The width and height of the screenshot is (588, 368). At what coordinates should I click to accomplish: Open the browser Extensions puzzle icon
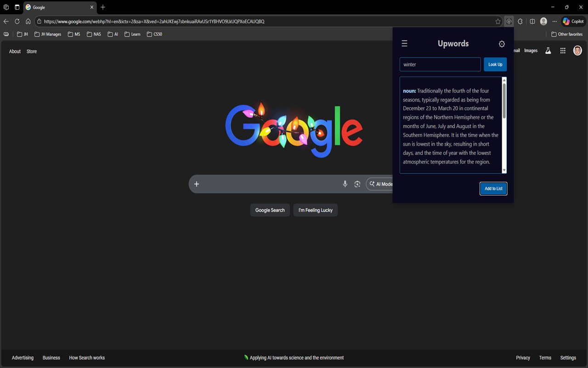(520, 21)
